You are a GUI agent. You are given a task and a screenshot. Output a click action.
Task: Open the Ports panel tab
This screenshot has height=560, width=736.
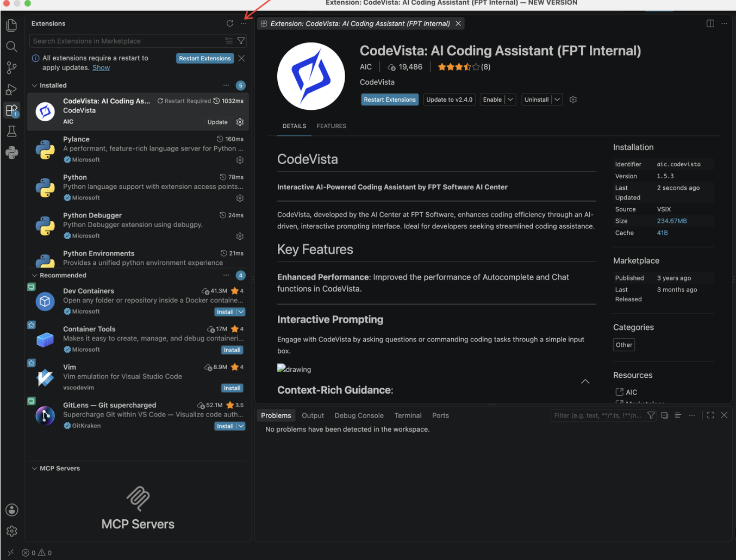440,415
